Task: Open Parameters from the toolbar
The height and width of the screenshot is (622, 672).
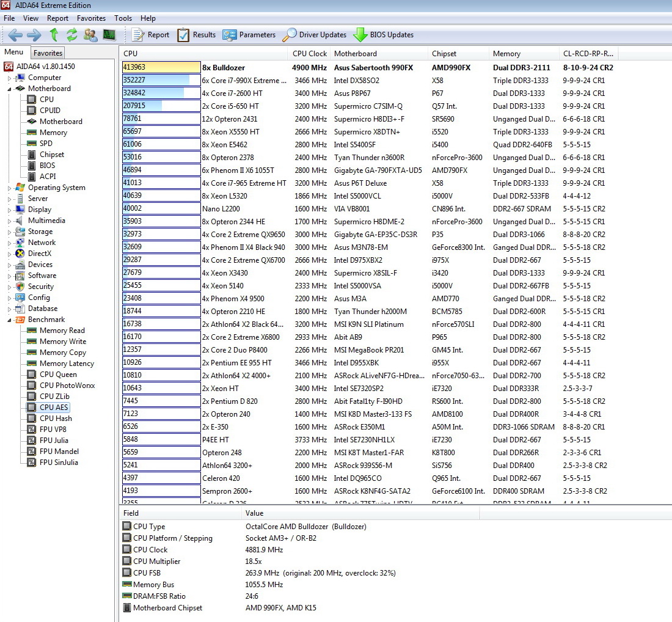Action: (x=249, y=35)
